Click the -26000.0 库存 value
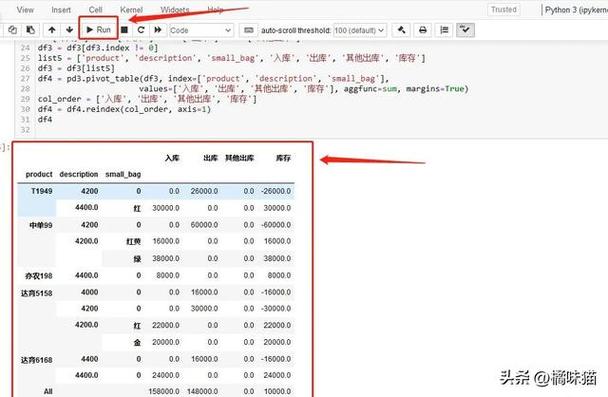This screenshot has width=608, height=397. click(276, 191)
